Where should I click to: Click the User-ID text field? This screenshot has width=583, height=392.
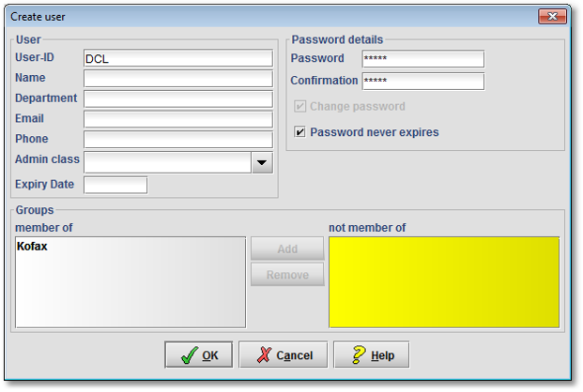tap(177, 58)
